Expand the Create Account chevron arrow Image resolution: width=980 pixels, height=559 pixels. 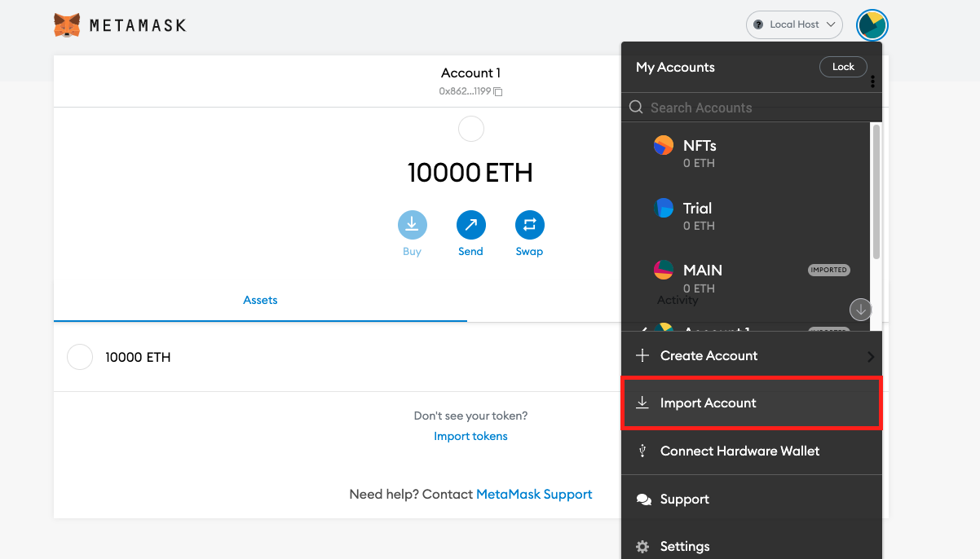(x=871, y=357)
